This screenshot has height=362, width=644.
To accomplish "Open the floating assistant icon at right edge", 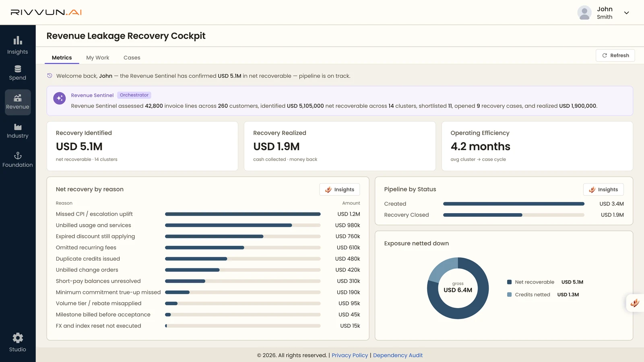I will 635,303.
